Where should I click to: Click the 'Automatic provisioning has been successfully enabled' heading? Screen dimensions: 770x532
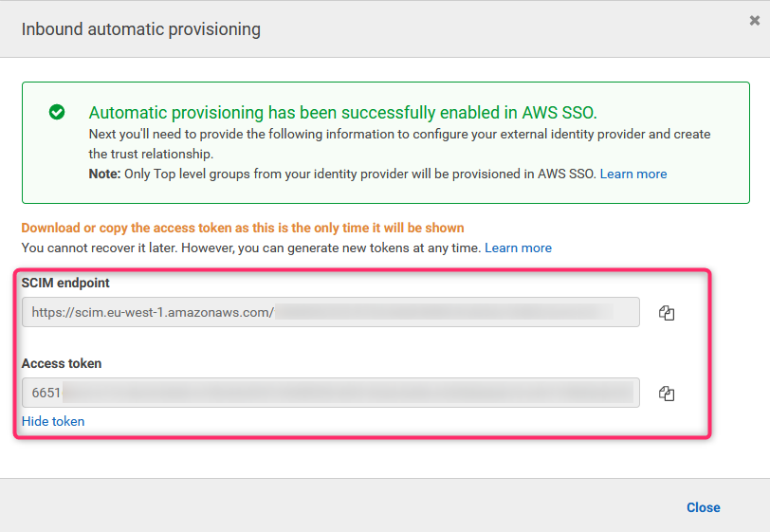point(342,113)
